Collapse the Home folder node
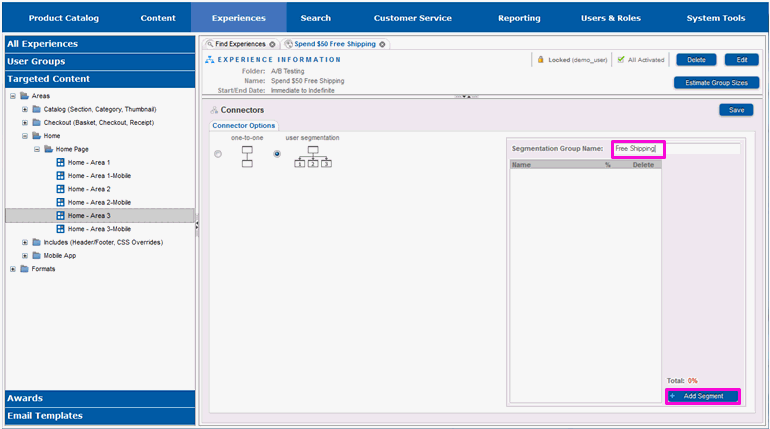 [25, 136]
